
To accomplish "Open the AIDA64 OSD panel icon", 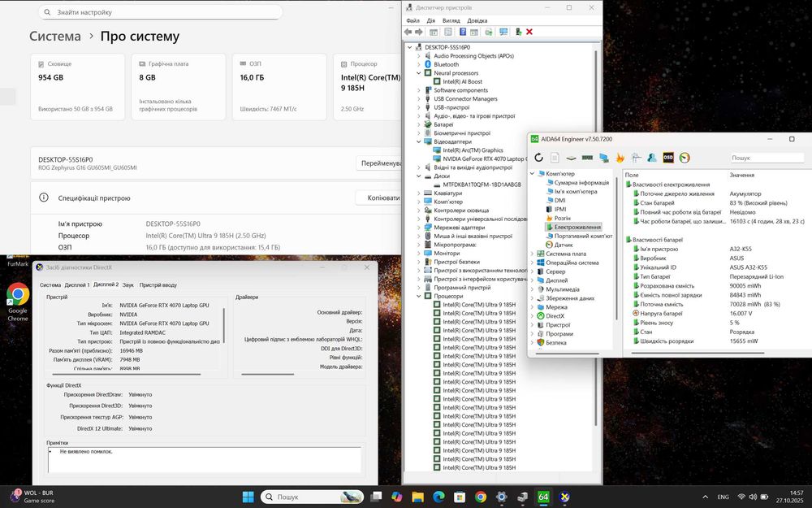I will (x=668, y=158).
